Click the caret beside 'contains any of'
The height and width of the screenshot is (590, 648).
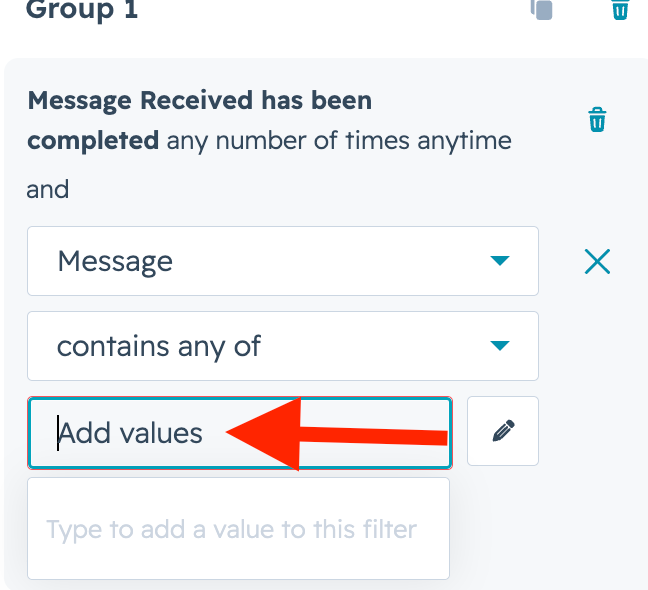[500, 346]
